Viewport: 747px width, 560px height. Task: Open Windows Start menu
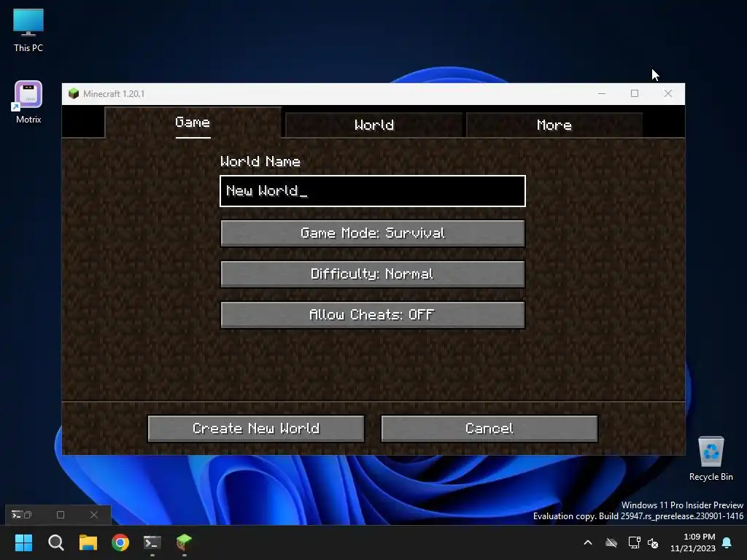pyautogui.click(x=23, y=542)
